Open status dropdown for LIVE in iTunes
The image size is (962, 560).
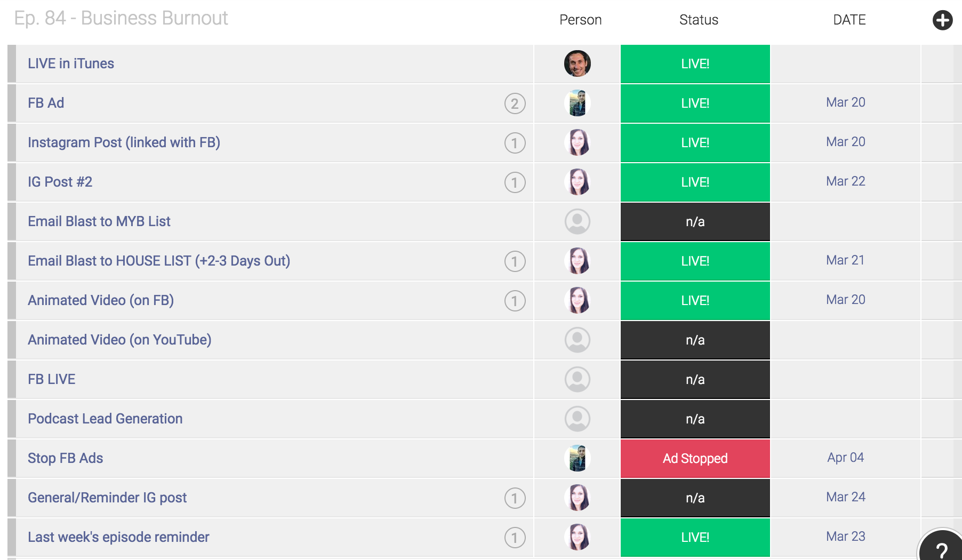pos(695,63)
